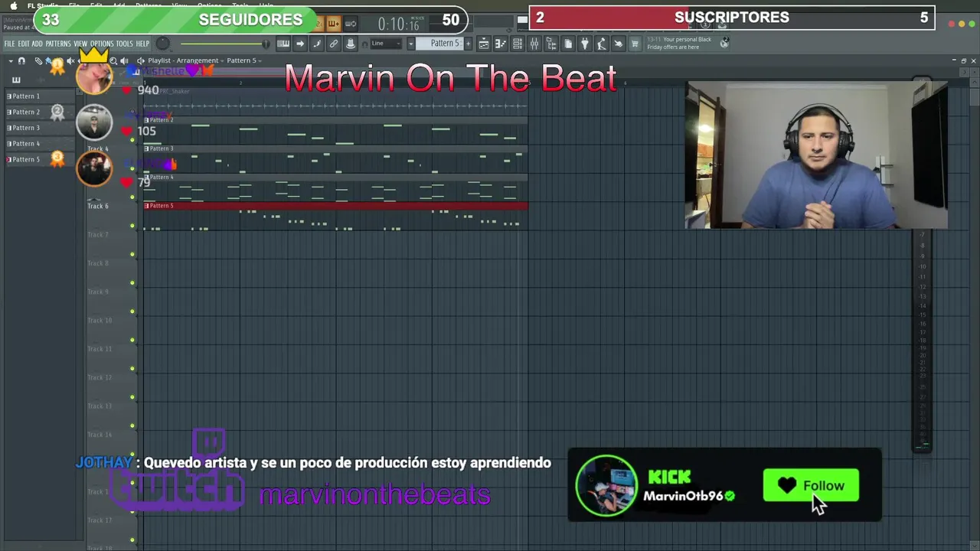Click the green Kick Follow button
This screenshot has height=551, width=980.
pos(811,485)
